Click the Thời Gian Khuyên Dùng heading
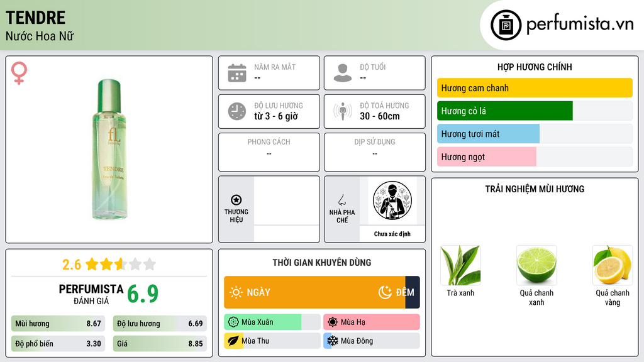644x362 pixels. click(x=322, y=262)
